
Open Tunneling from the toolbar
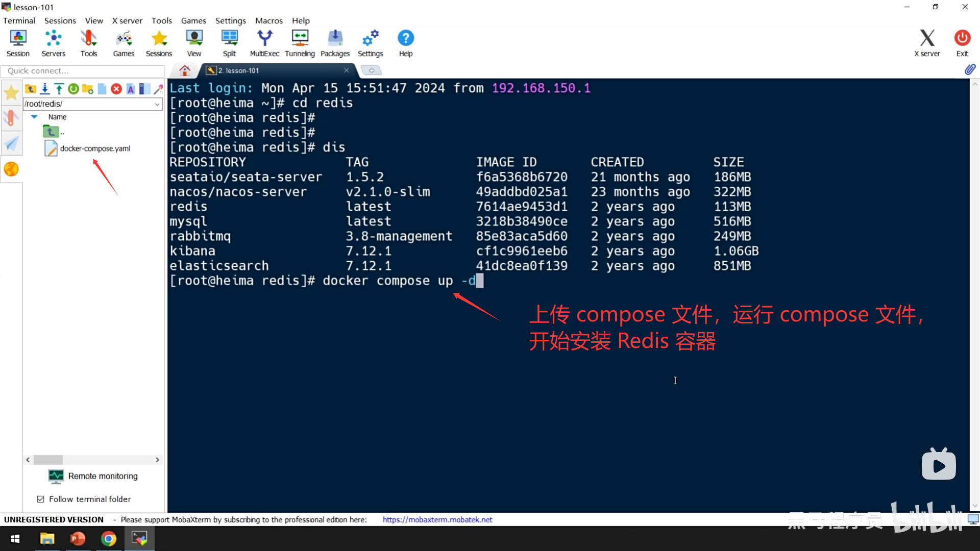[x=300, y=43]
